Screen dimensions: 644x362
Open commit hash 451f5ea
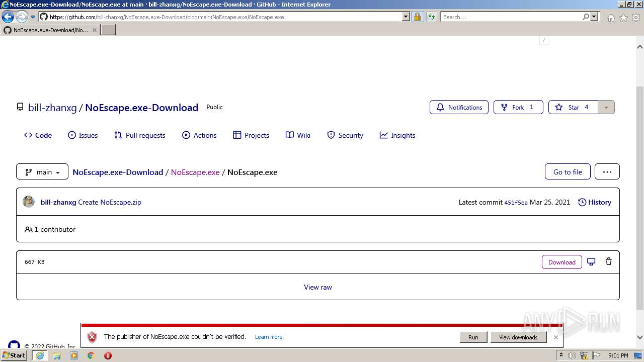point(516,203)
